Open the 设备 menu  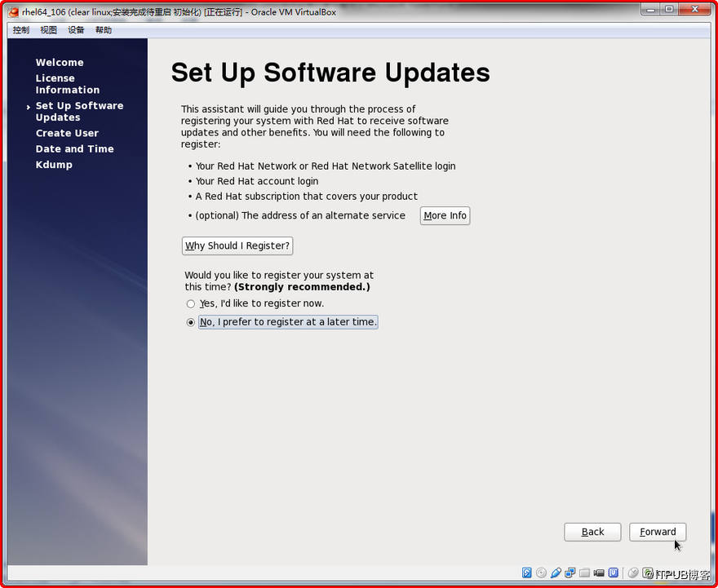point(75,29)
